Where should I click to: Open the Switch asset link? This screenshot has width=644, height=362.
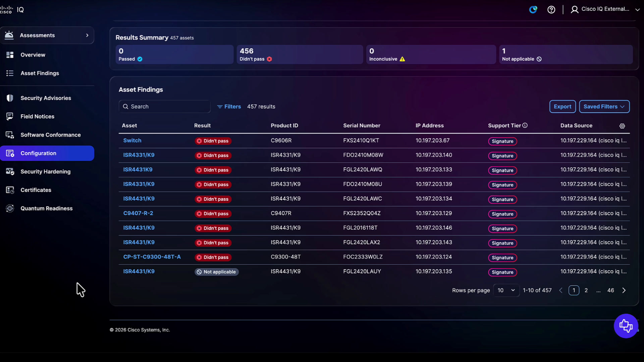tap(132, 140)
